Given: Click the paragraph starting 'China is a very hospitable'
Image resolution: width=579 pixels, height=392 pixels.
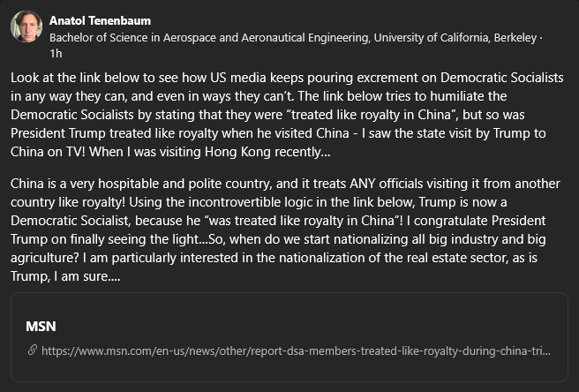Looking at the screenshot, I should pyautogui.click(x=285, y=230).
